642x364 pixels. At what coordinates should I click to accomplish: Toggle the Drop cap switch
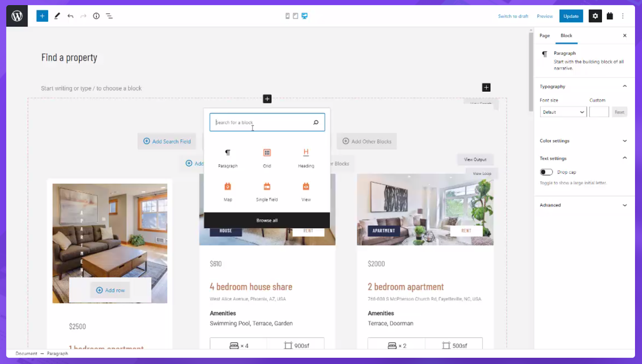pos(546,172)
